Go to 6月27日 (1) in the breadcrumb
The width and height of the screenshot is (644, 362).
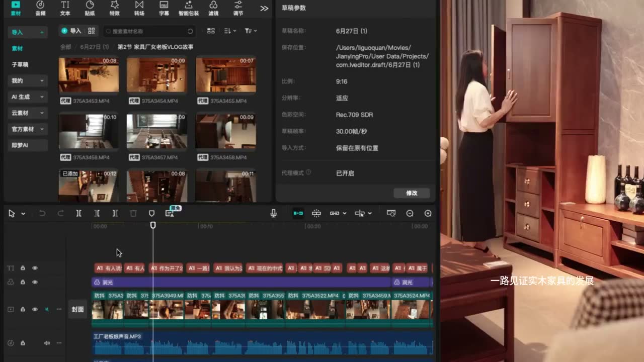point(95,47)
